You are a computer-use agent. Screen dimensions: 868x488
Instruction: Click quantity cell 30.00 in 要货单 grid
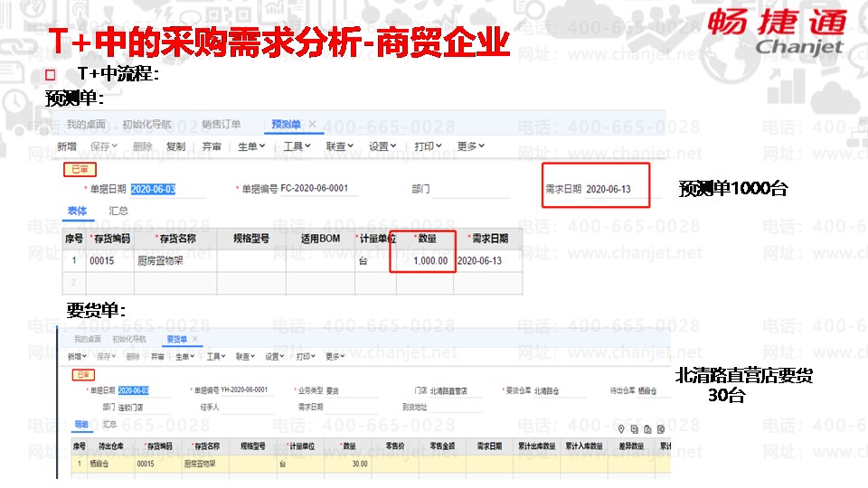347,464
